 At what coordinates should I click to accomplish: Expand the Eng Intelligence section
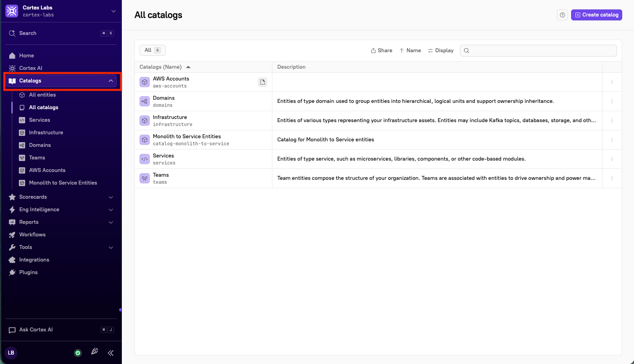111,210
